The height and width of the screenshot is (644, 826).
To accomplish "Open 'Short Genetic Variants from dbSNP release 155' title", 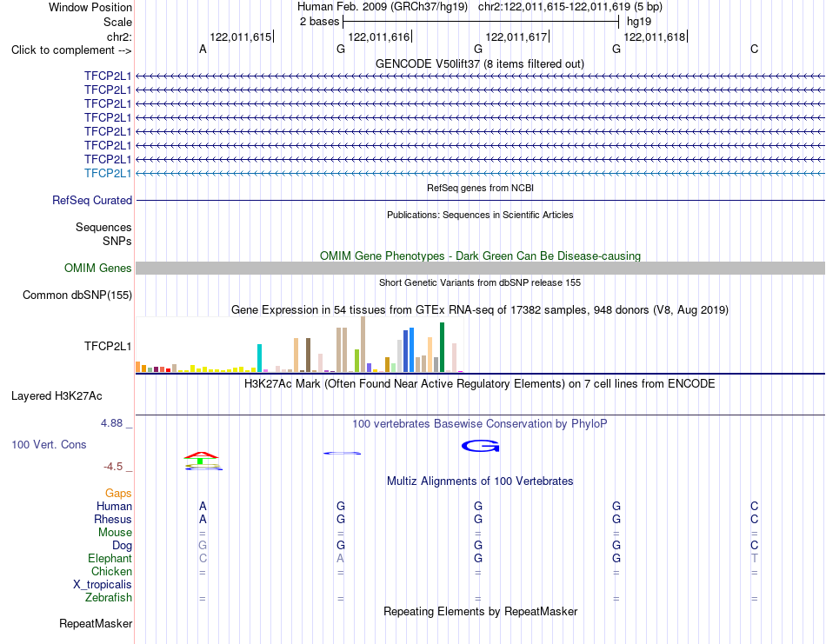I will 480,282.
